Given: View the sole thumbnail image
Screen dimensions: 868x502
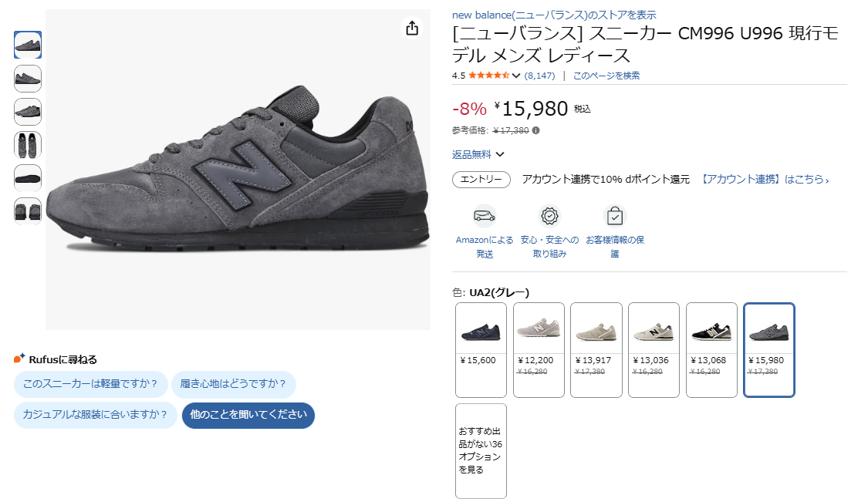Looking at the screenshot, I should (28, 178).
